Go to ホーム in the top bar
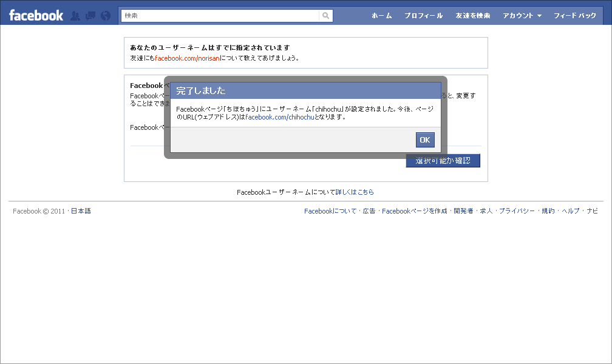This screenshot has width=612, height=364. pyautogui.click(x=381, y=16)
